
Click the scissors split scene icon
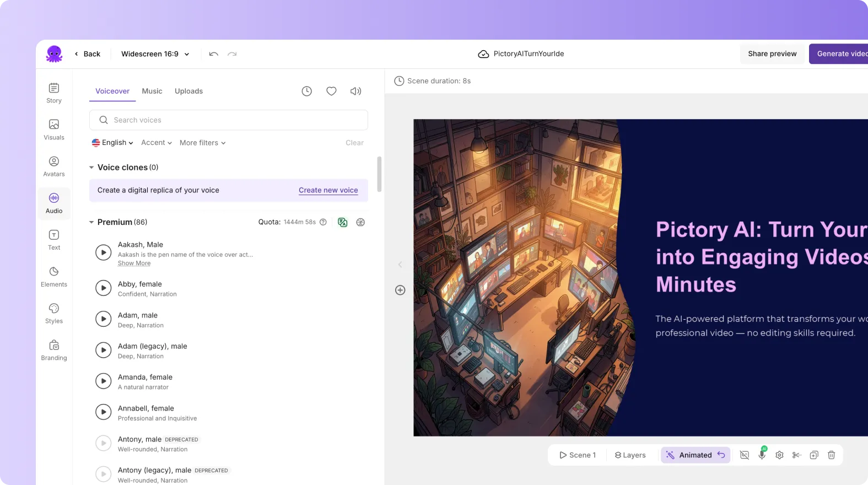coord(796,455)
